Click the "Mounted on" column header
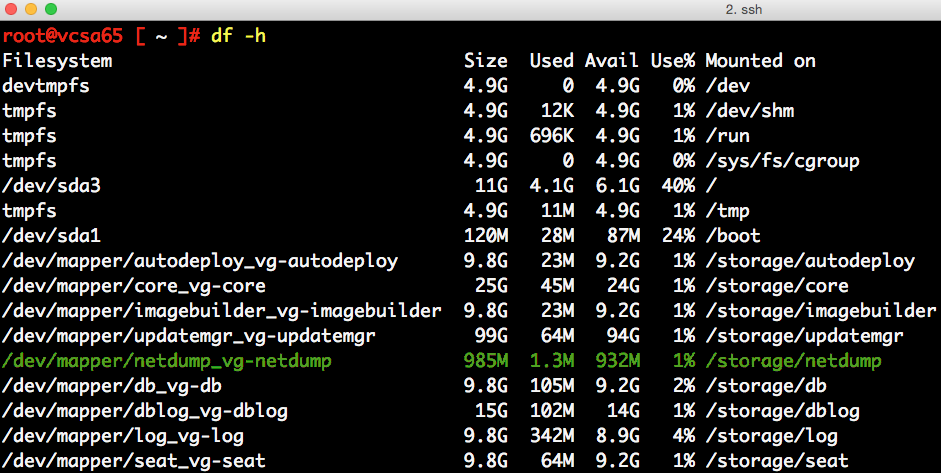The width and height of the screenshot is (941, 473). click(760, 61)
